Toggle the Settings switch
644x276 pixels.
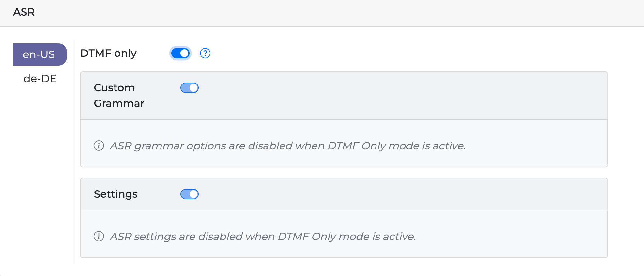pos(190,194)
